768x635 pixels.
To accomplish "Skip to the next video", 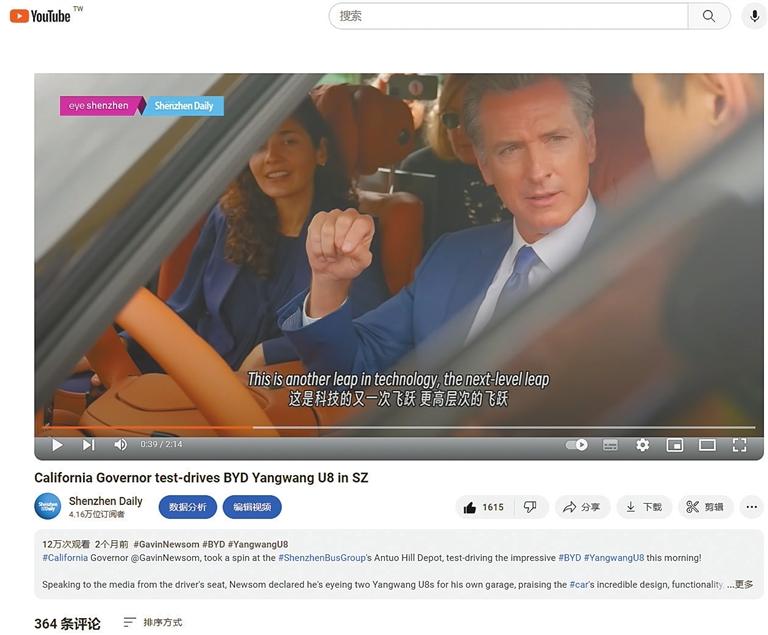I will [x=88, y=445].
